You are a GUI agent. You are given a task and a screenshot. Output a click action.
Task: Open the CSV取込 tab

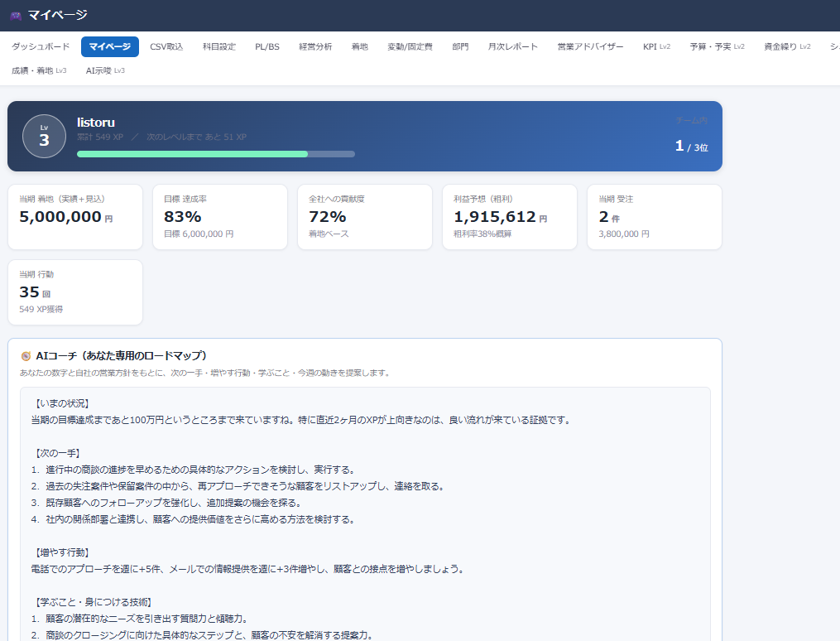[x=166, y=46]
